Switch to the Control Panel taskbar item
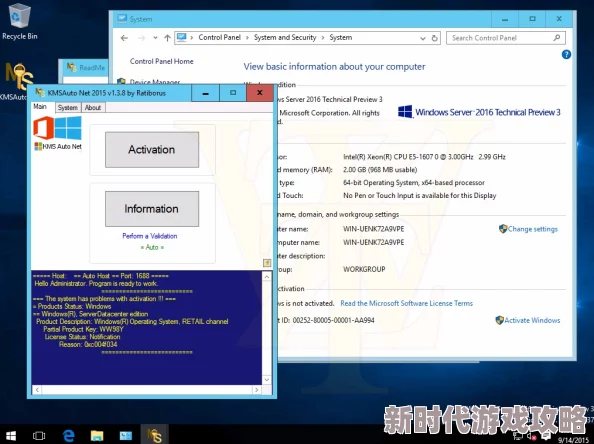The width and height of the screenshot is (594, 444). 125,436
